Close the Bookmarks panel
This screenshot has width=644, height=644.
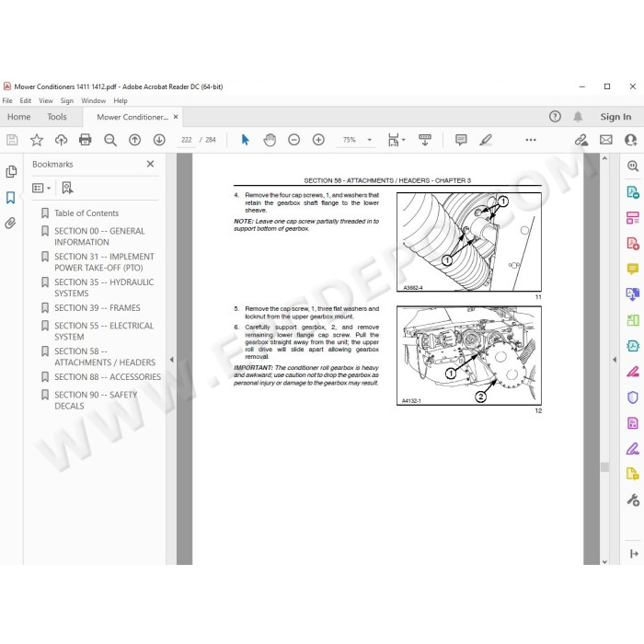click(x=150, y=164)
